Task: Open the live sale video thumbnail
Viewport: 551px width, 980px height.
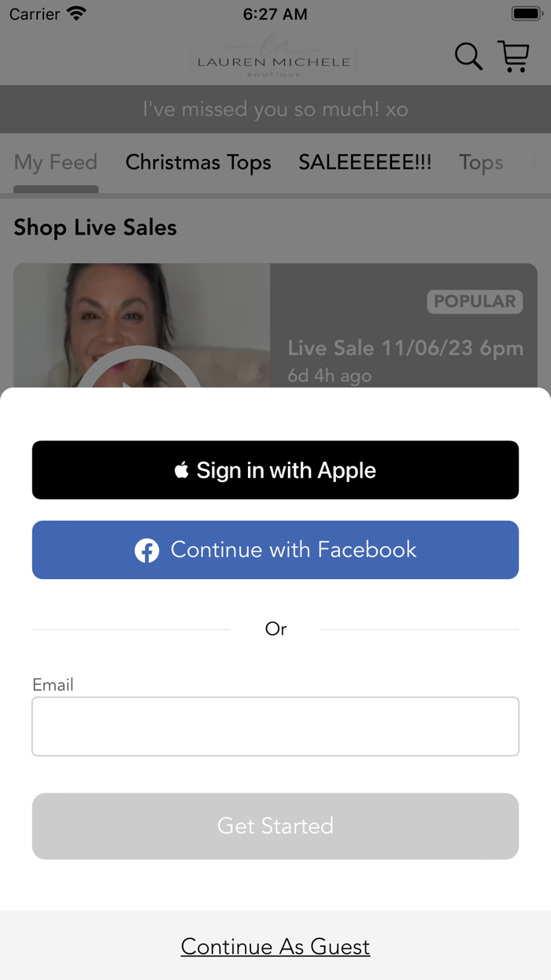Action: 142,325
